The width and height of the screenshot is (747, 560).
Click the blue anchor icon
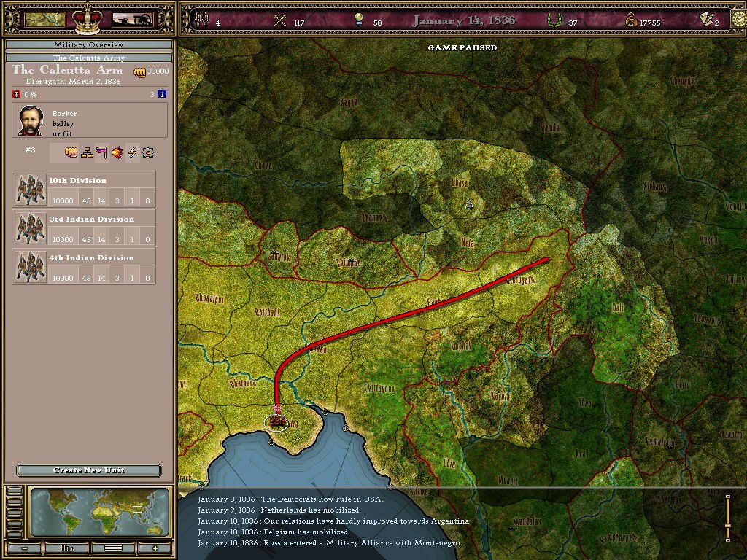coord(162,94)
